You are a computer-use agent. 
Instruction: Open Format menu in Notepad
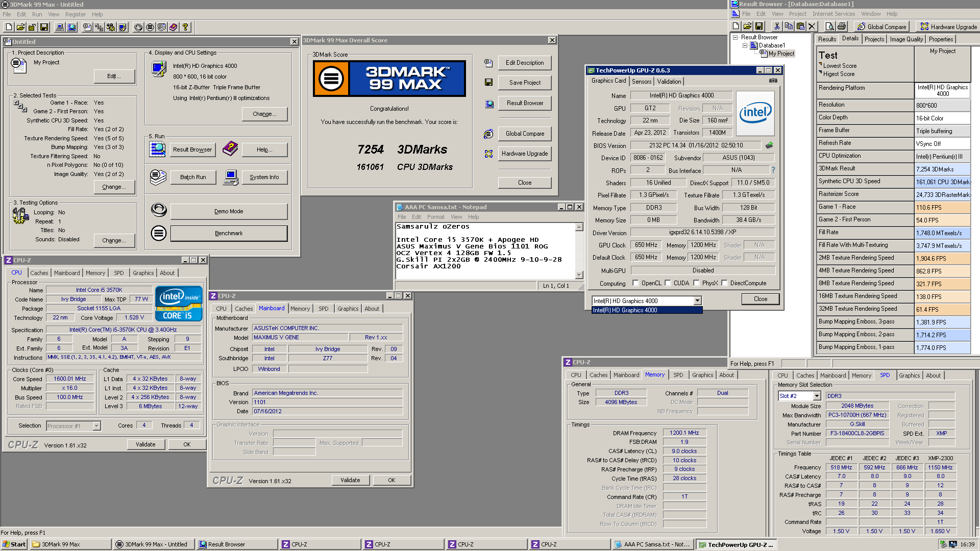[x=435, y=217]
